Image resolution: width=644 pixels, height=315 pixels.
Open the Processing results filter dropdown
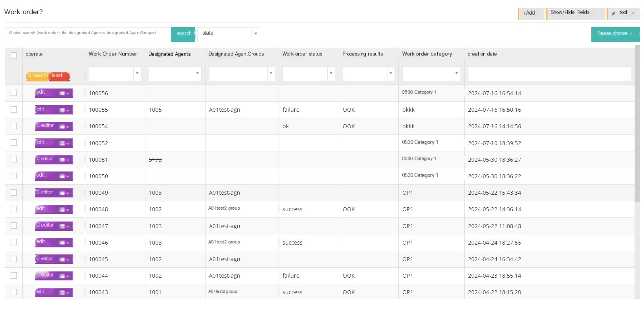(369, 74)
